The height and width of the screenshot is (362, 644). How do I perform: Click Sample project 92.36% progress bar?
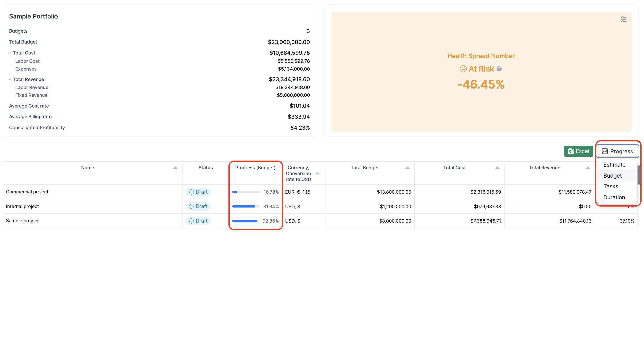point(246,221)
